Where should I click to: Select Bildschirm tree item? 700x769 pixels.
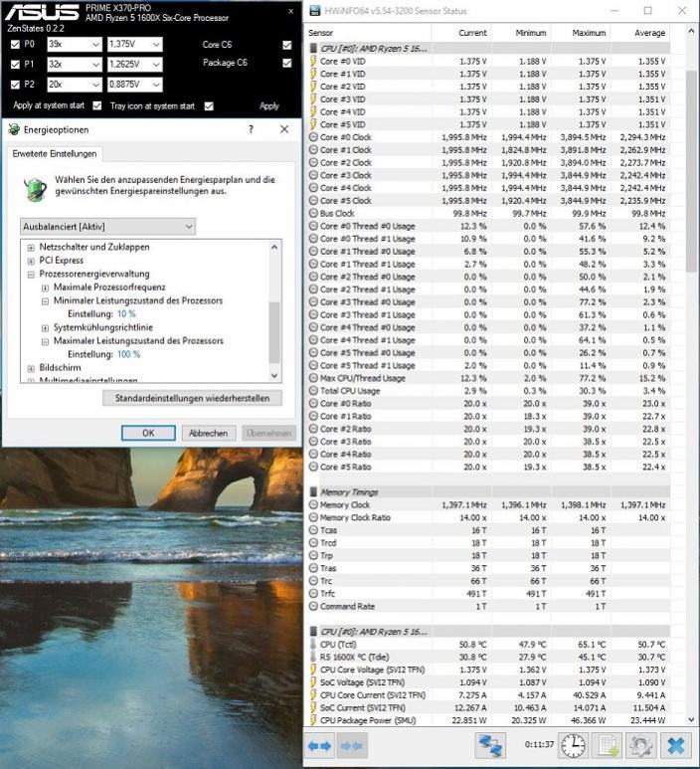click(x=60, y=368)
